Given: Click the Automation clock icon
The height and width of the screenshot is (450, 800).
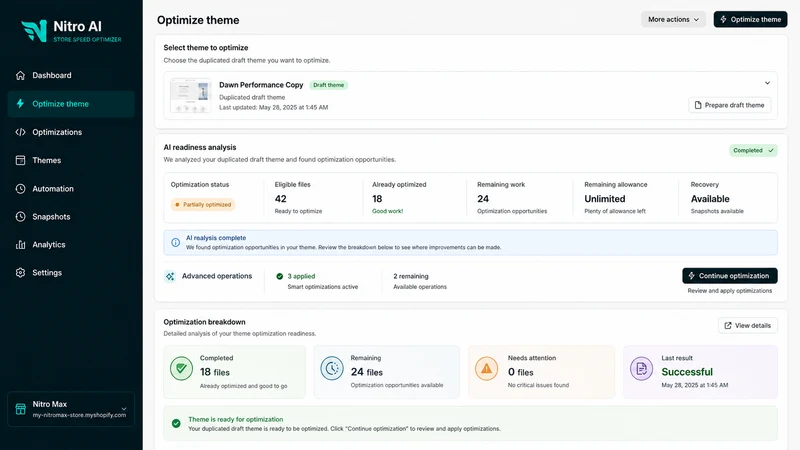Looking at the screenshot, I should click(20, 189).
